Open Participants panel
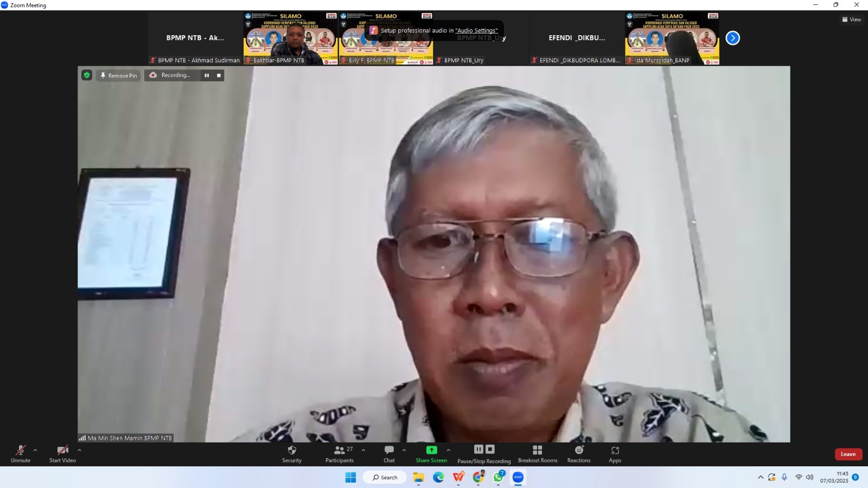The image size is (868, 488). click(x=340, y=454)
